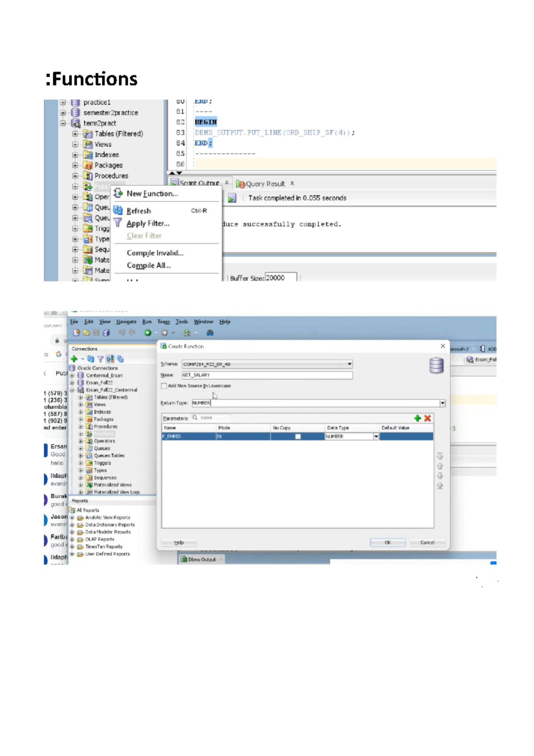Click the Packages folder icon under term2pract
This screenshot has width=534, height=756.
pos(88,165)
